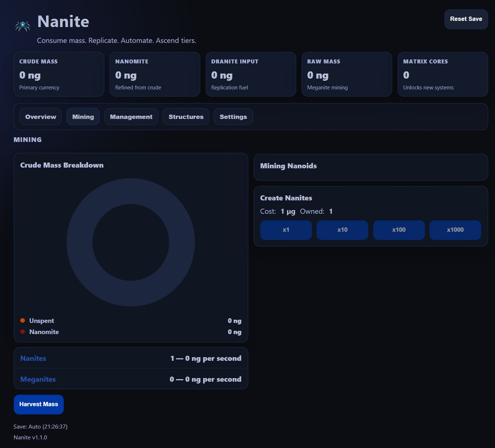Buy nanites with the x100 button

coord(399,230)
